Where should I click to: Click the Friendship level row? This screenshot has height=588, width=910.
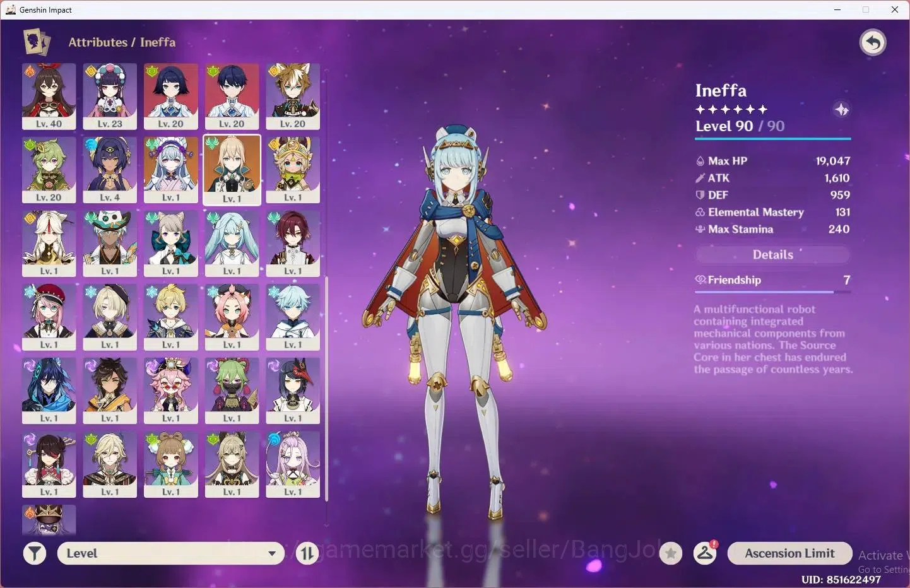(x=772, y=280)
